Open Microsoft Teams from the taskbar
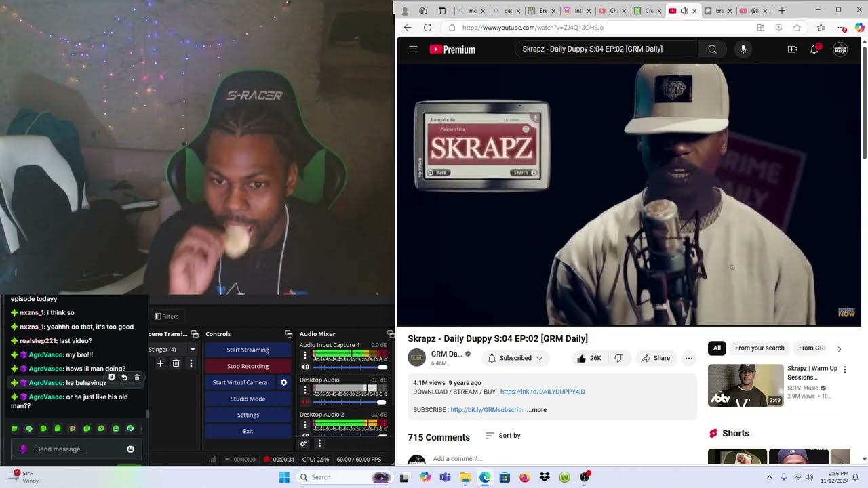 (x=445, y=477)
